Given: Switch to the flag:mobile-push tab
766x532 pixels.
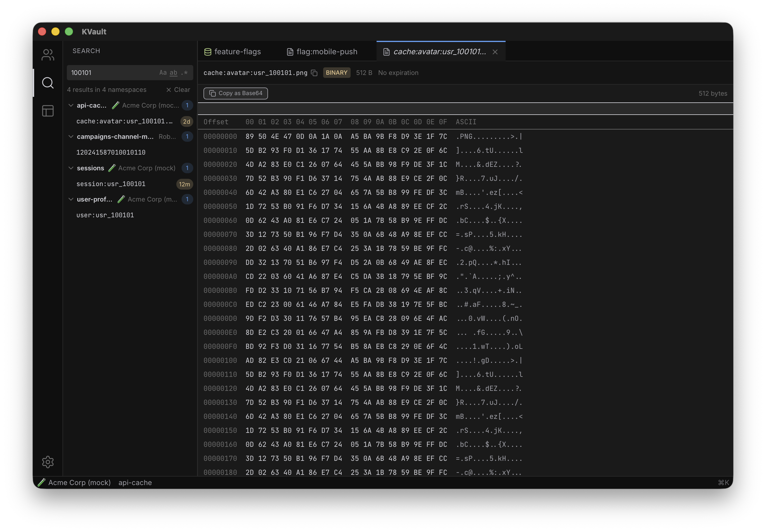Looking at the screenshot, I should coord(327,52).
